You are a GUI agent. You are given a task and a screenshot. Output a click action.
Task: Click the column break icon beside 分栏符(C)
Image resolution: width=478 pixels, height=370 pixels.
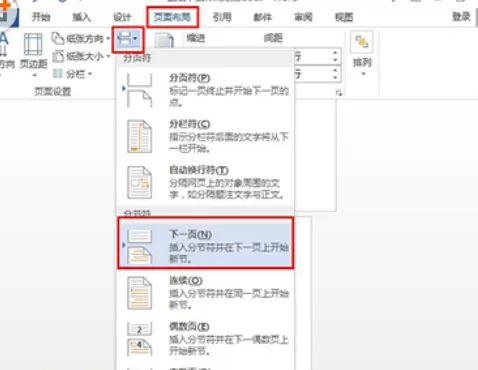point(140,136)
